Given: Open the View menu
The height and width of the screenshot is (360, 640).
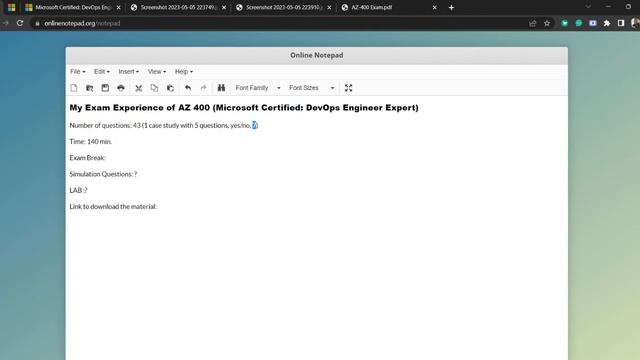Looking at the screenshot, I should point(157,71).
